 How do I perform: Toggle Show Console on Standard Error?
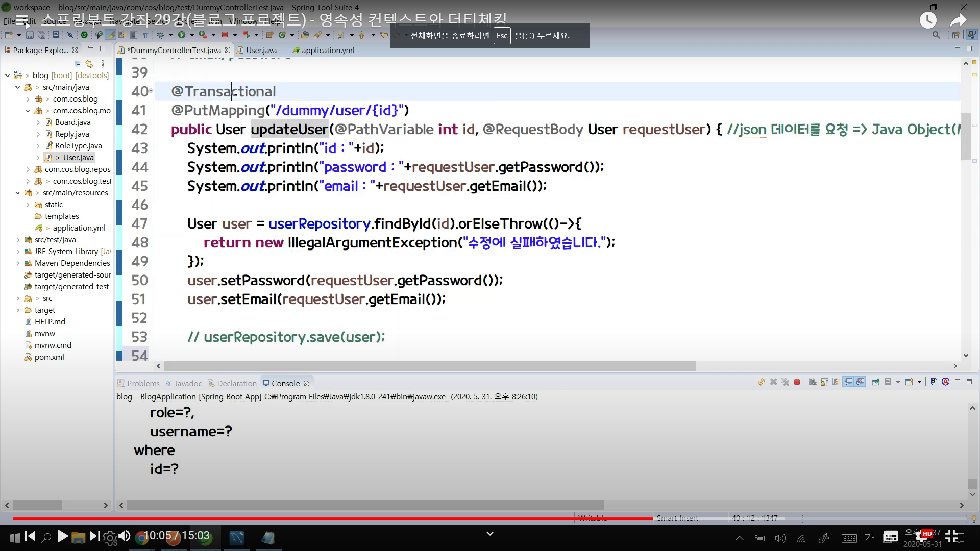[861, 382]
